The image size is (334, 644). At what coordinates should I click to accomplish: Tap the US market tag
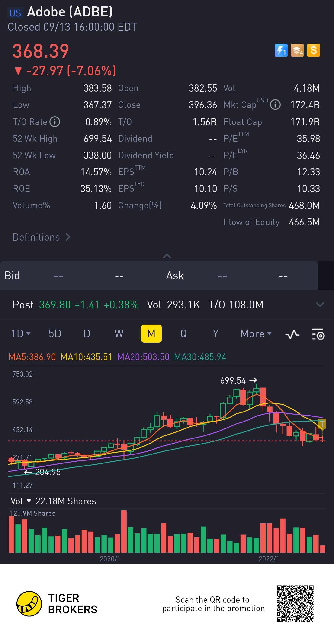coord(15,13)
